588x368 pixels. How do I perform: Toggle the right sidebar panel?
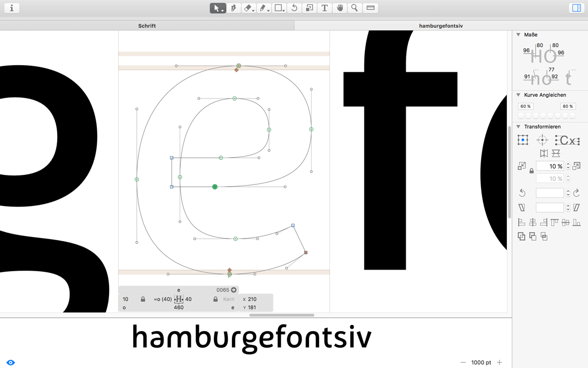click(576, 8)
